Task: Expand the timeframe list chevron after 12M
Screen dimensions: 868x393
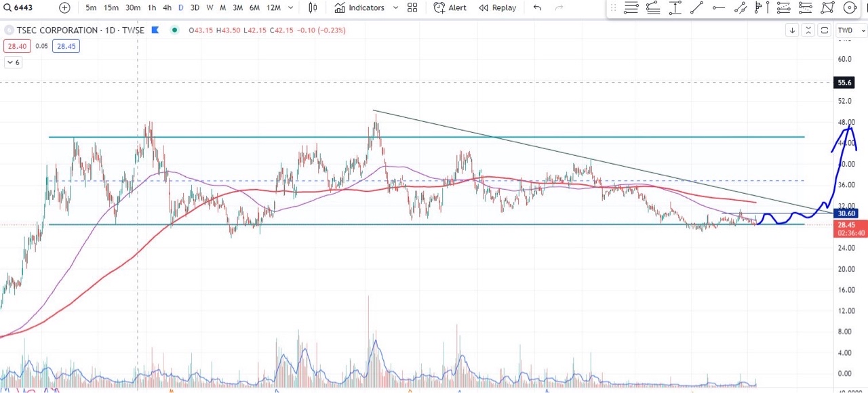Action: [291, 7]
